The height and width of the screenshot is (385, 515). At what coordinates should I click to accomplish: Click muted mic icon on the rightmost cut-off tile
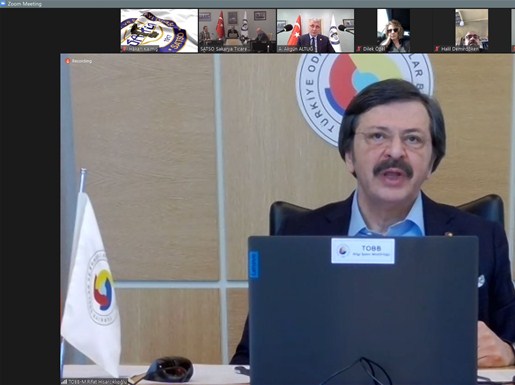514,49
